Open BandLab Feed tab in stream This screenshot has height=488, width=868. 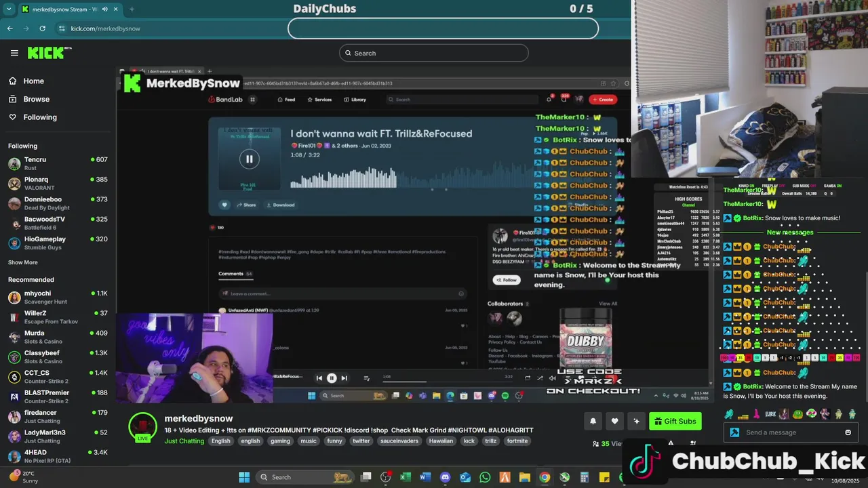[x=286, y=100]
